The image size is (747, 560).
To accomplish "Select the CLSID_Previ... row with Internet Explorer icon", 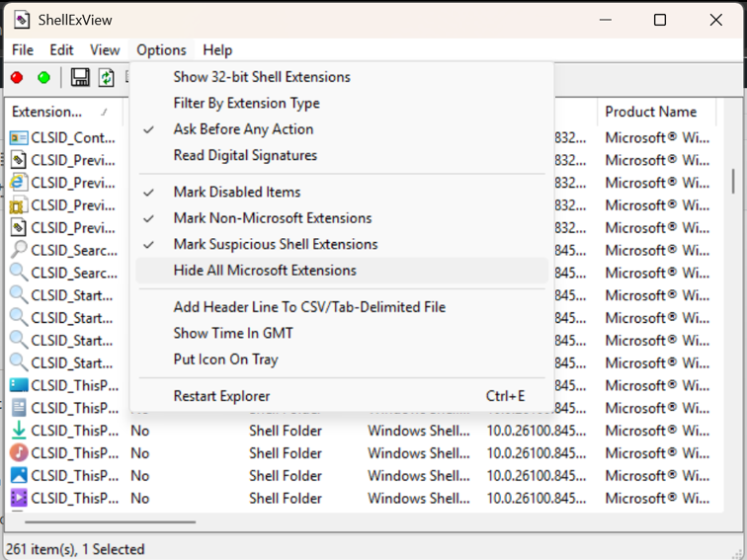I will (x=62, y=183).
